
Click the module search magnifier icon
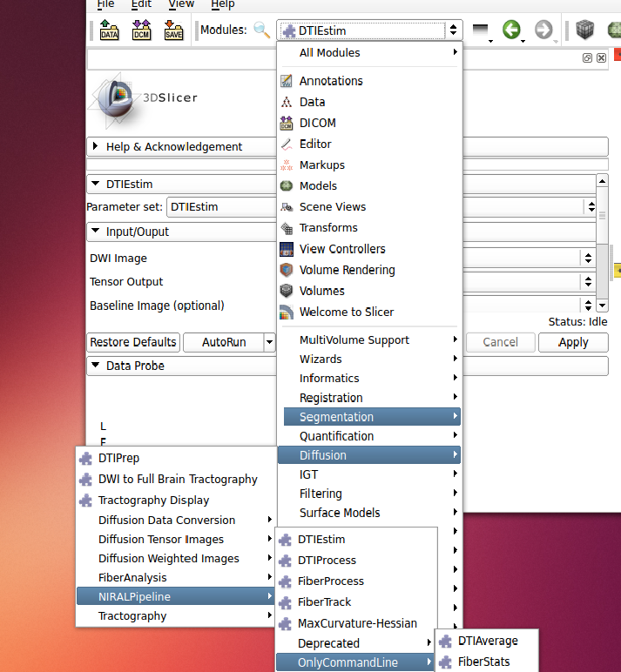coord(261,30)
